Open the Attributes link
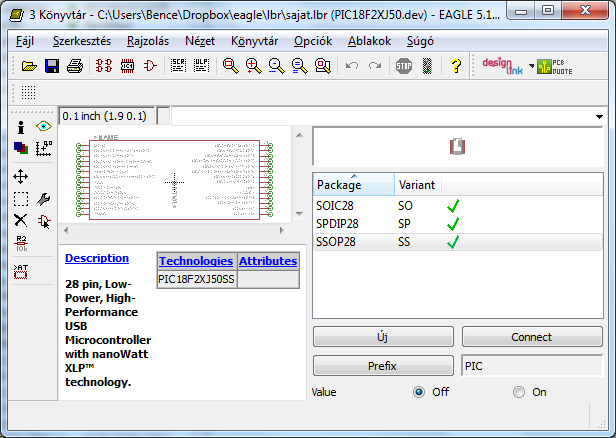This screenshot has height=438, width=616. (268, 261)
